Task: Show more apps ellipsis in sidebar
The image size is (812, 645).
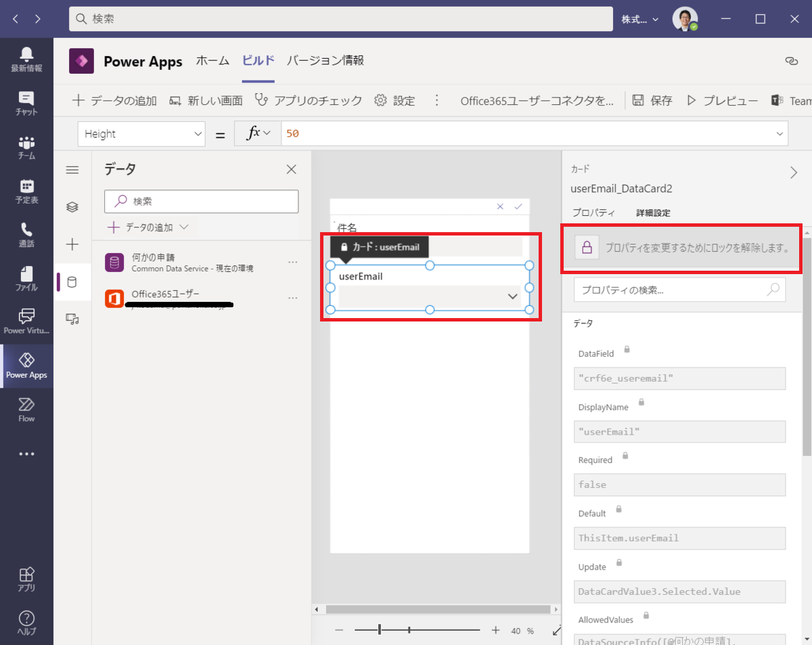Action: (x=26, y=454)
